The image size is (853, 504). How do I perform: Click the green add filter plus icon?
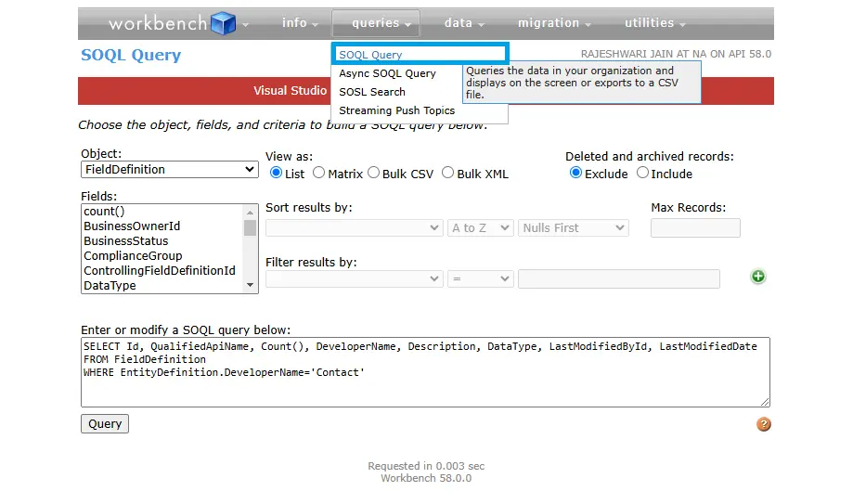click(x=758, y=277)
